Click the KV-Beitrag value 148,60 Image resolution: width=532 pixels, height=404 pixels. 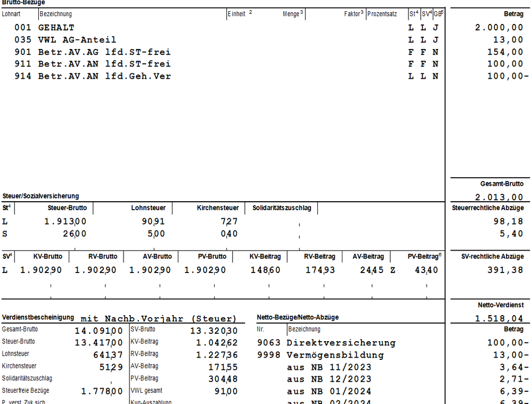tap(265, 270)
